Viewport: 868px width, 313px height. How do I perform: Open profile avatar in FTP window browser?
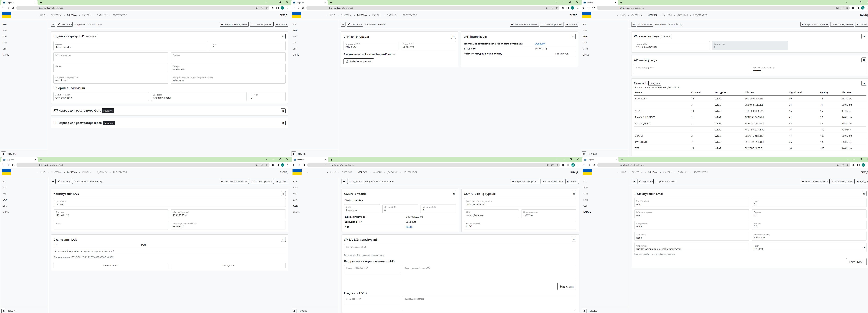click(282, 8)
